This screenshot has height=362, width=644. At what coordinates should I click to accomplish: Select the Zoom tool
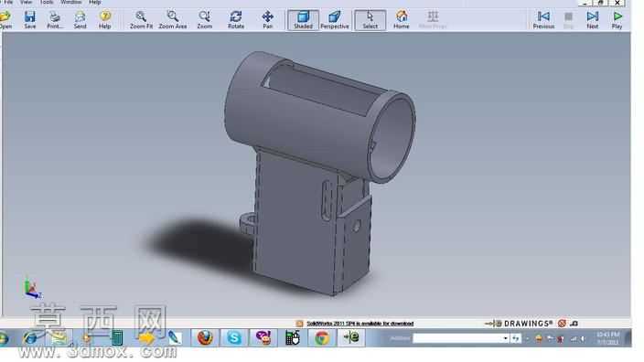tap(204, 19)
